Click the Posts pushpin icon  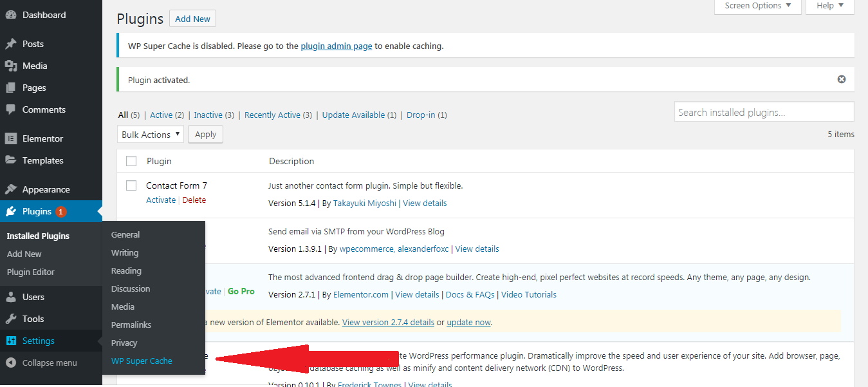click(x=11, y=44)
